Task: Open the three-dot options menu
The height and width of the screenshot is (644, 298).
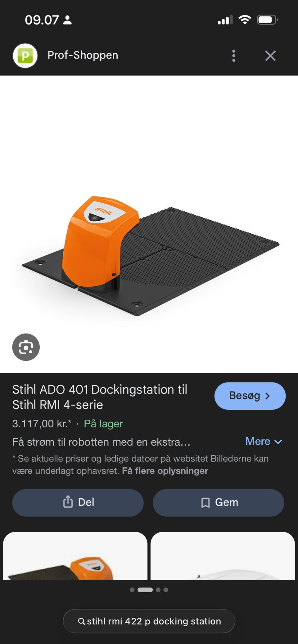Action: (x=234, y=56)
